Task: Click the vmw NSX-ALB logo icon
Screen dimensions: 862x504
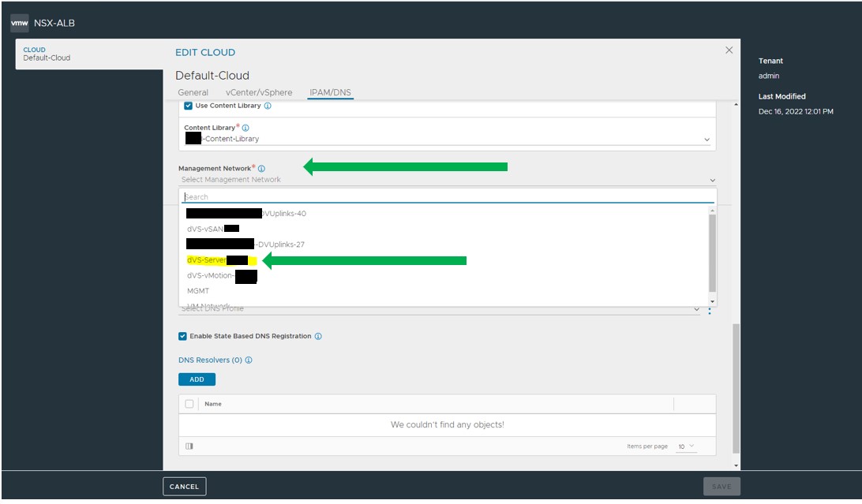Action: coord(19,23)
